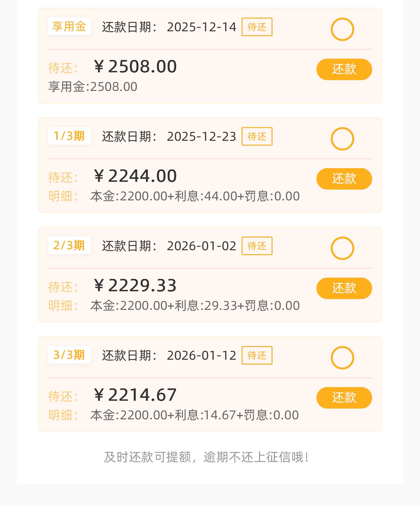The width and height of the screenshot is (420, 506).
Task: Click the 享用金 tag label
Action: (69, 26)
